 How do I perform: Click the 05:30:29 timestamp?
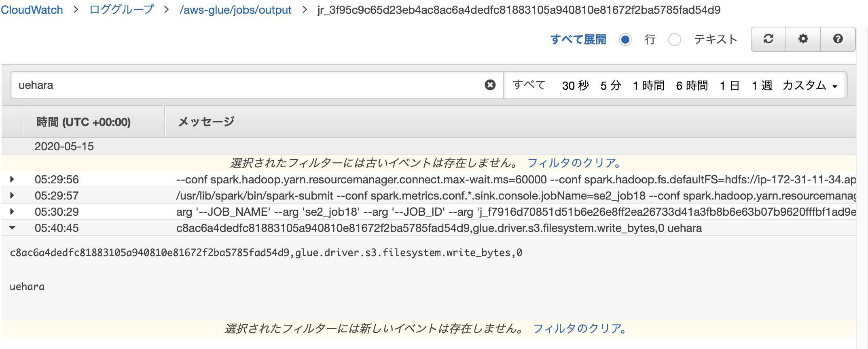(x=57, y=212)
